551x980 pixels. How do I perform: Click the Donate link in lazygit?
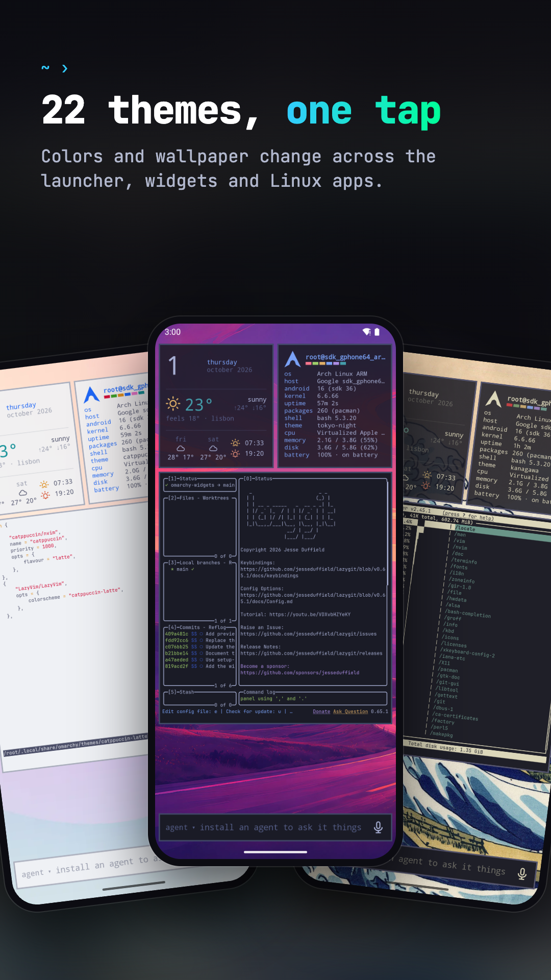321,712
